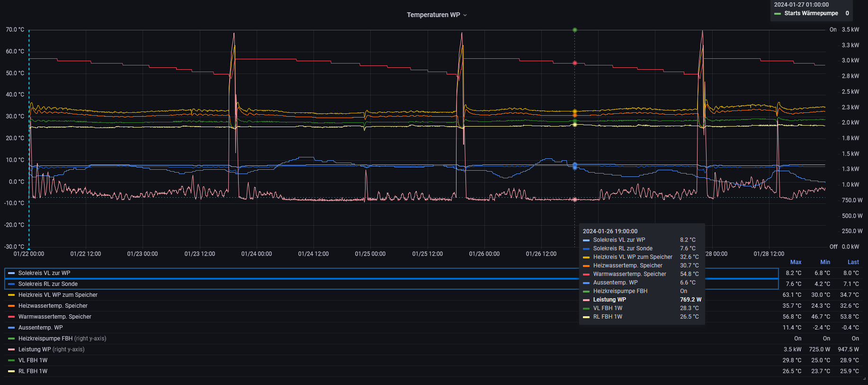Click the red Warmwasser data point on cursor line

click(x=575, y=63)
